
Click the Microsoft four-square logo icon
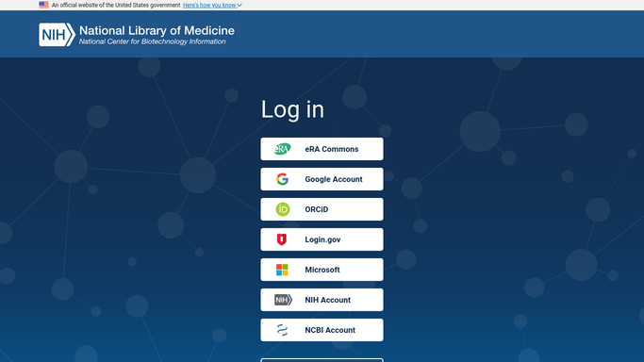(282, 270)
